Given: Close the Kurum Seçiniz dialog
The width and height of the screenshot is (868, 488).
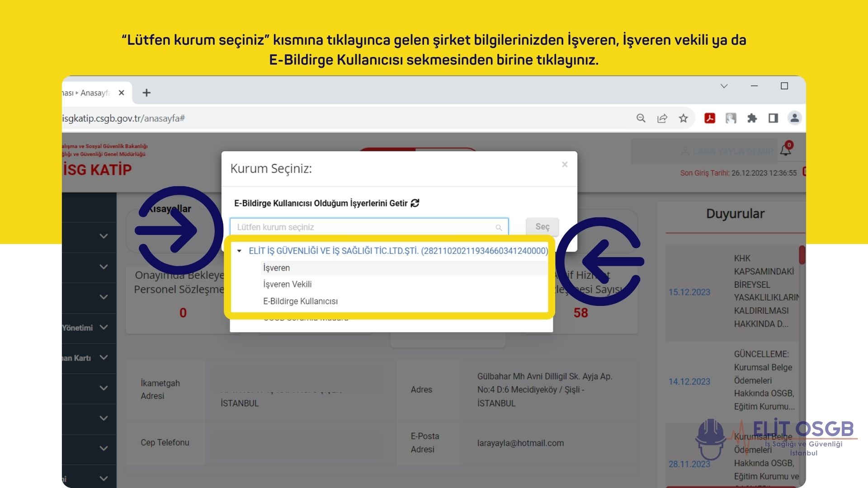Looking at the screenshot, I should 565,164.
